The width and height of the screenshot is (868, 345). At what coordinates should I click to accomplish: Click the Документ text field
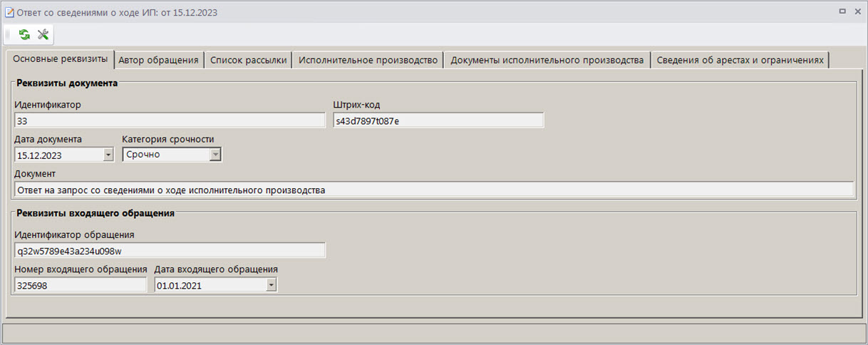tap(433, 190)
